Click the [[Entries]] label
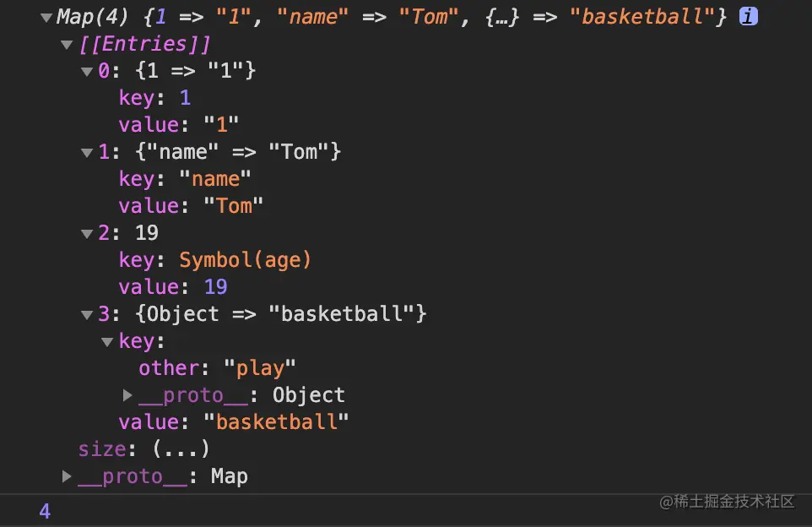This screenshot has height=527, width=812. (145, 45)
